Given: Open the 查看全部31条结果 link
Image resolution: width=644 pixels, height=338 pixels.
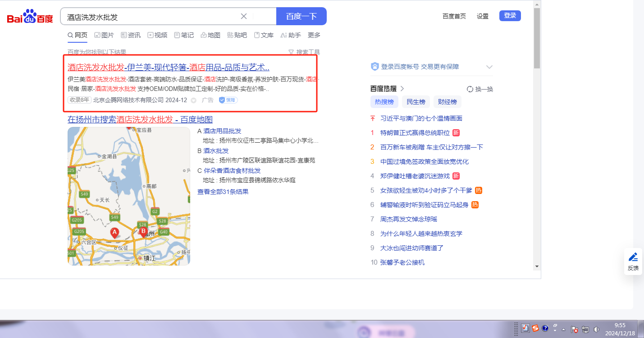Looking at the screenshot, I should click(x=223, y=192).
